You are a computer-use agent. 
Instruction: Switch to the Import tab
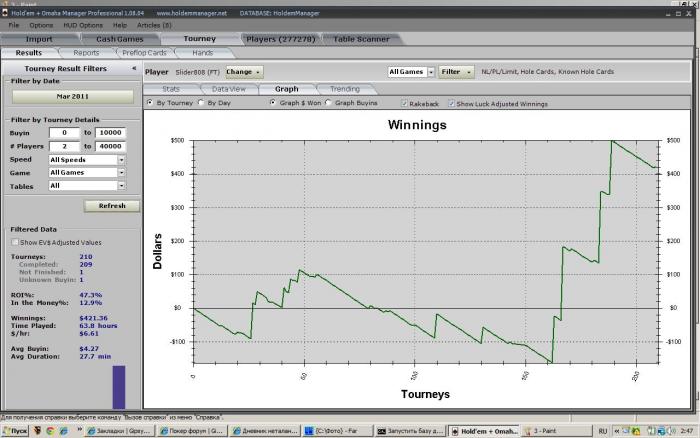pos(39,39)
